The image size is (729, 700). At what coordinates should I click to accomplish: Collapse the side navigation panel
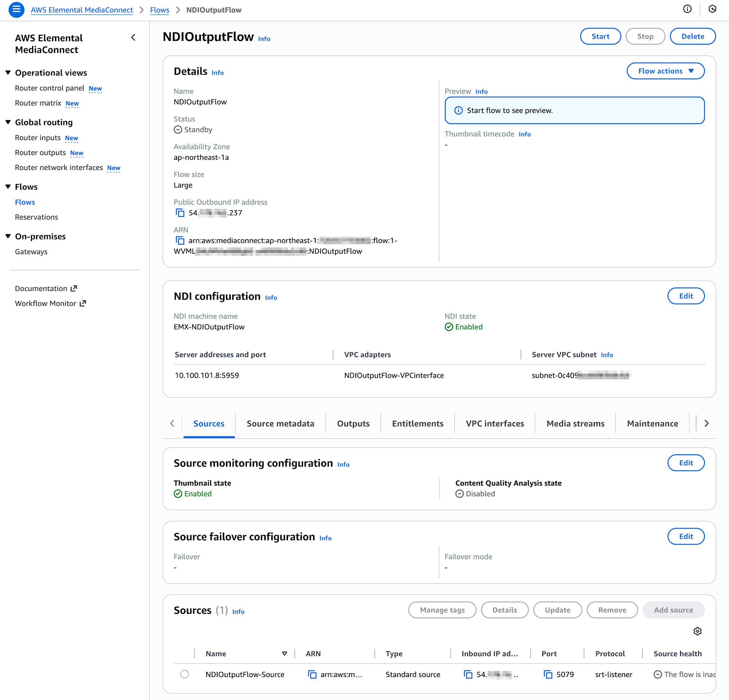(133, 38)
